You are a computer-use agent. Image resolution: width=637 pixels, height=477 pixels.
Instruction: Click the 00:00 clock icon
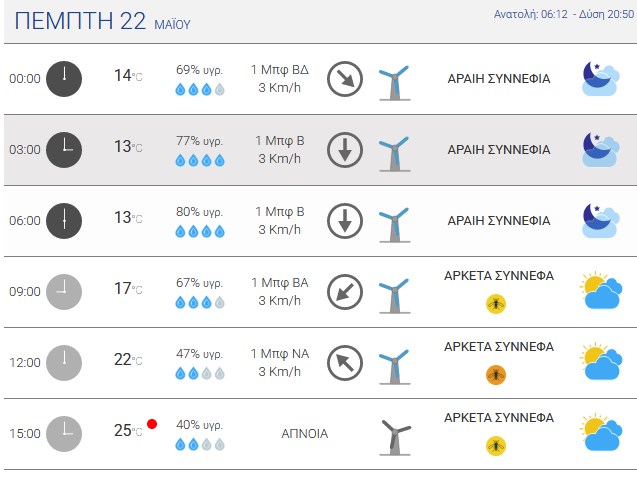coord(64,79)
